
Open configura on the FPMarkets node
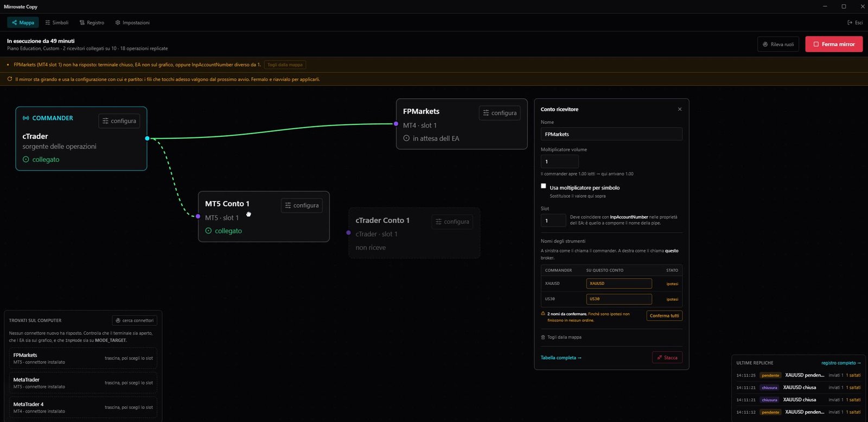pos(500,113)
